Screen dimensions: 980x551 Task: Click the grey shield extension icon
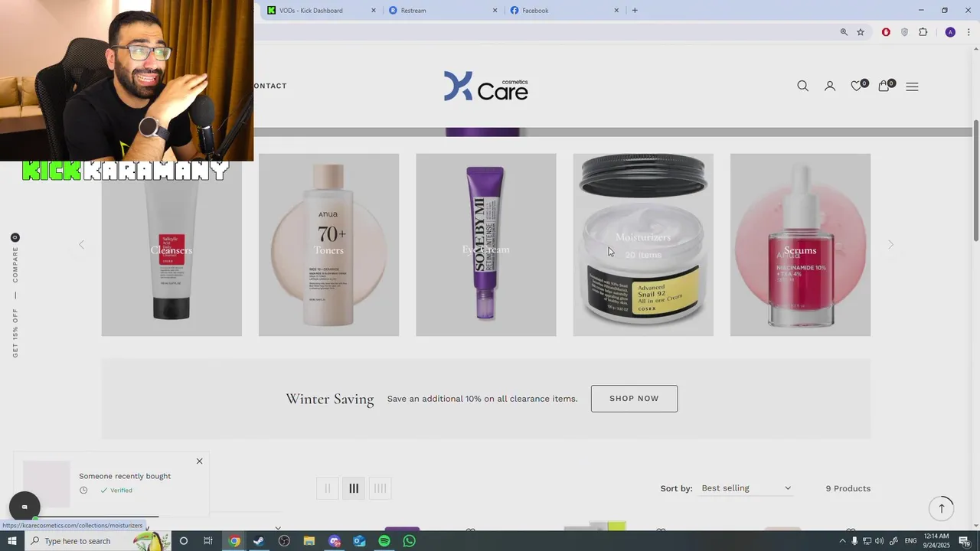coord(904,32)
